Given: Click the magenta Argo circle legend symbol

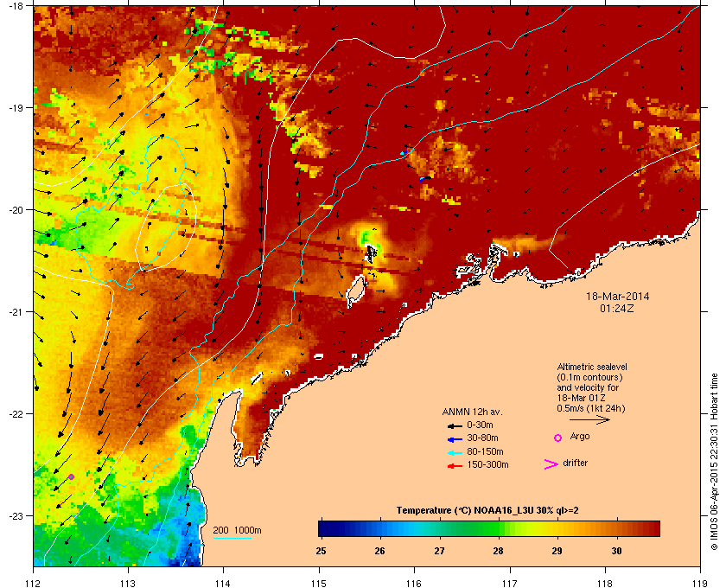Looking at the screenshot, I should pyautogui.click(x=558, y=438).
